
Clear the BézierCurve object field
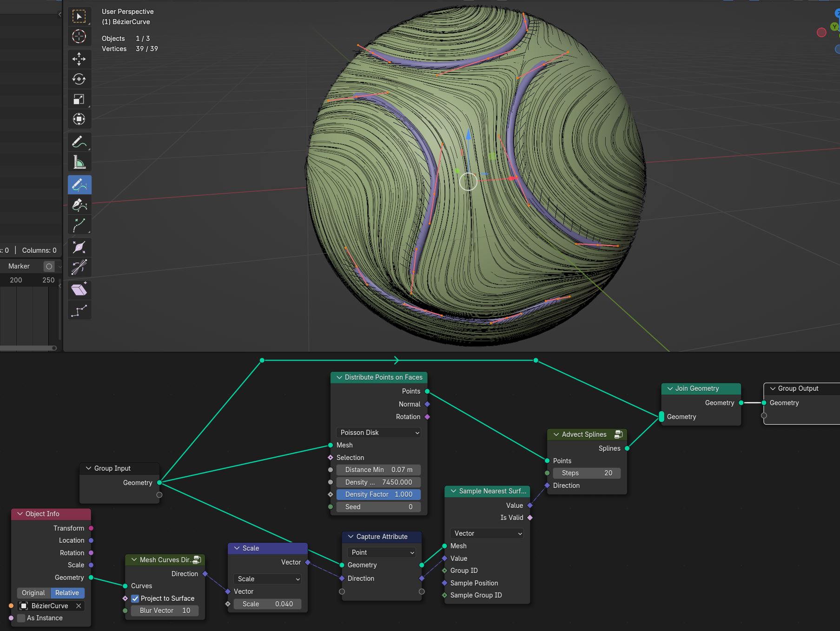79,606
